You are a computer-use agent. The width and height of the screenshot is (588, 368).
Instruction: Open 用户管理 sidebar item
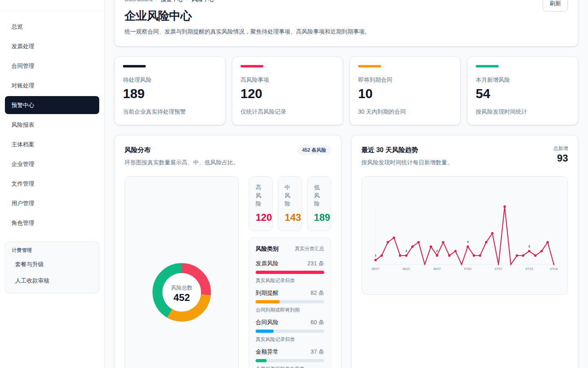click(x=52, y=203)
